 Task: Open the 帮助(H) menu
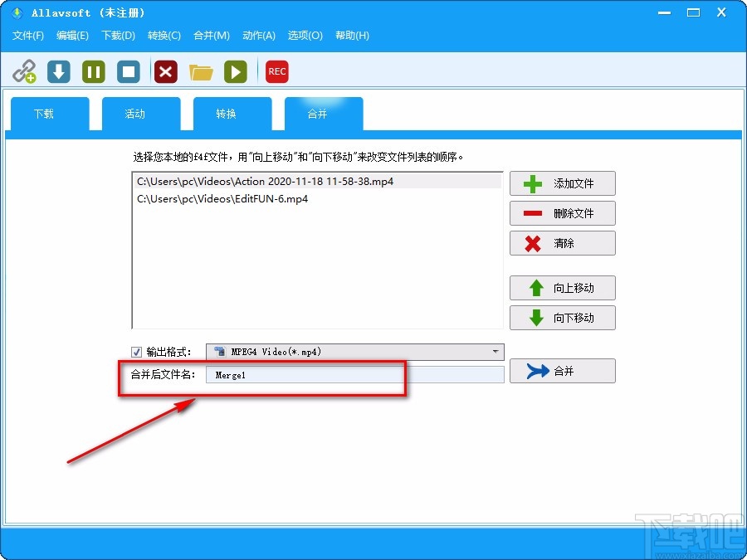click(x=352, y=35)
